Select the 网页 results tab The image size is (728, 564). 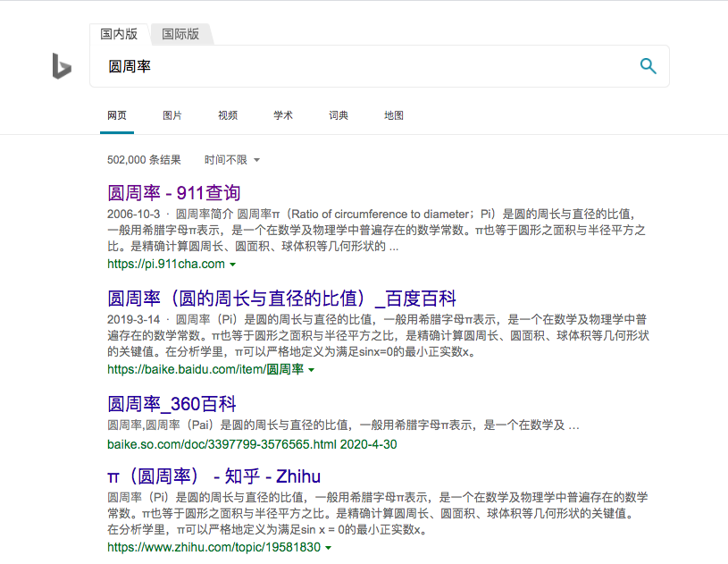pyautogui.click(x=117, y=115)
